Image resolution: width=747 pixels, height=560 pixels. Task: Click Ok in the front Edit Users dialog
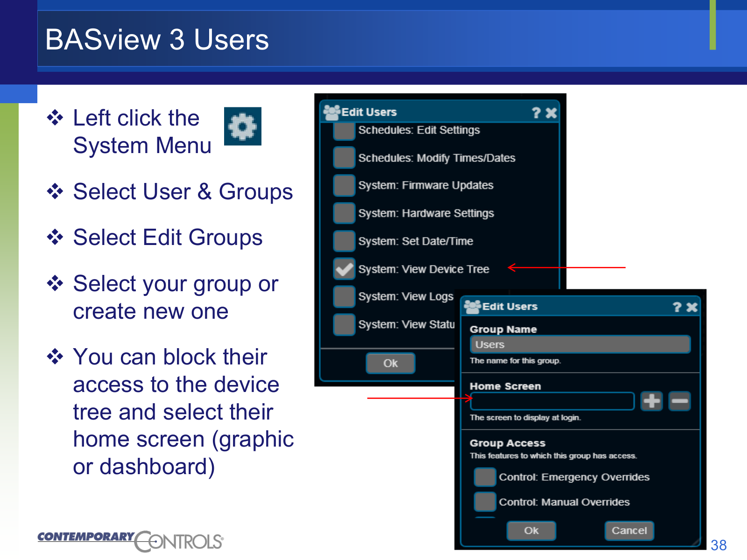point(531,531)
